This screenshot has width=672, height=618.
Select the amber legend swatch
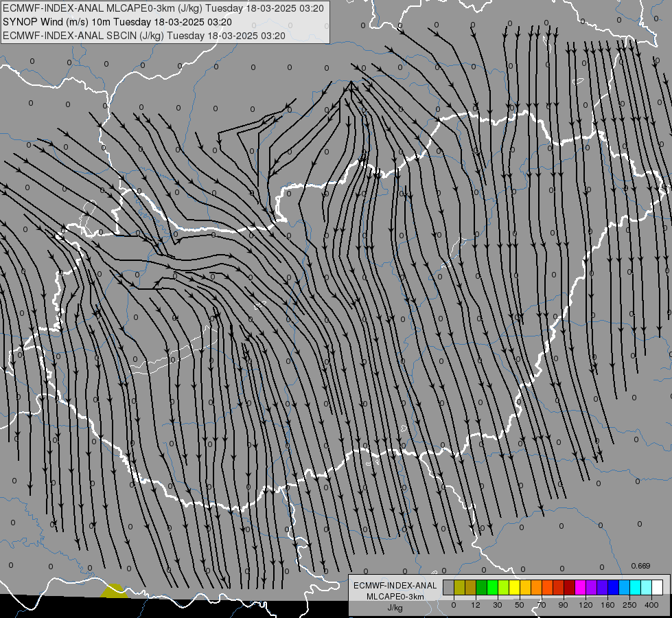(x=525, y=587)
